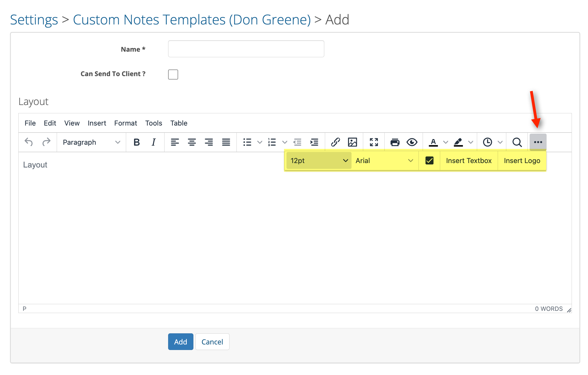588x375 pixels.
Task: Open the text color picker arrow
Action: (x=445, y=142)
